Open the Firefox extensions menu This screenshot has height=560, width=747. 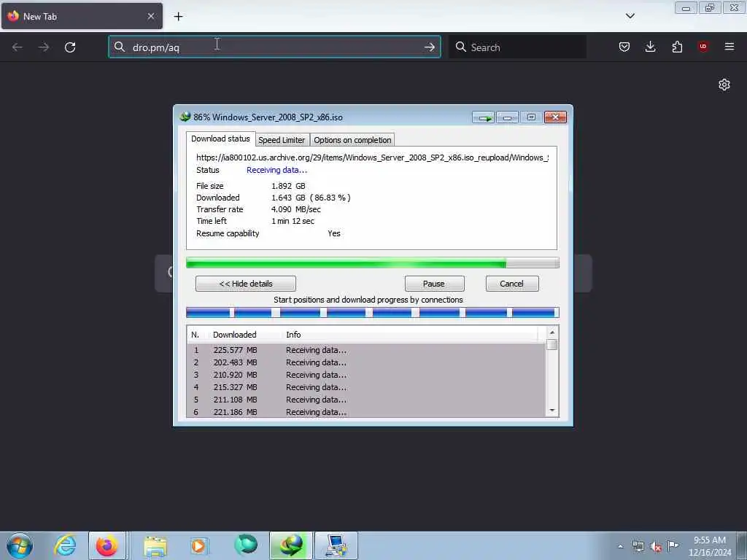[677, 47]
